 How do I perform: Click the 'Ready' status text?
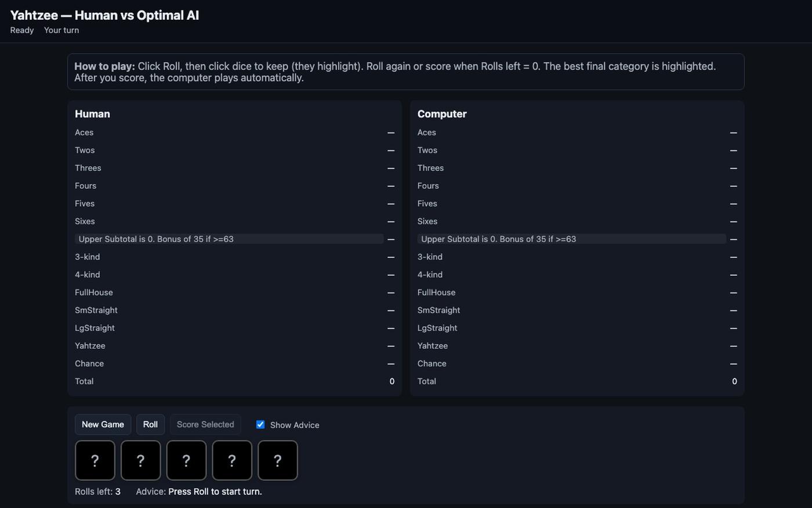point(22,30)
